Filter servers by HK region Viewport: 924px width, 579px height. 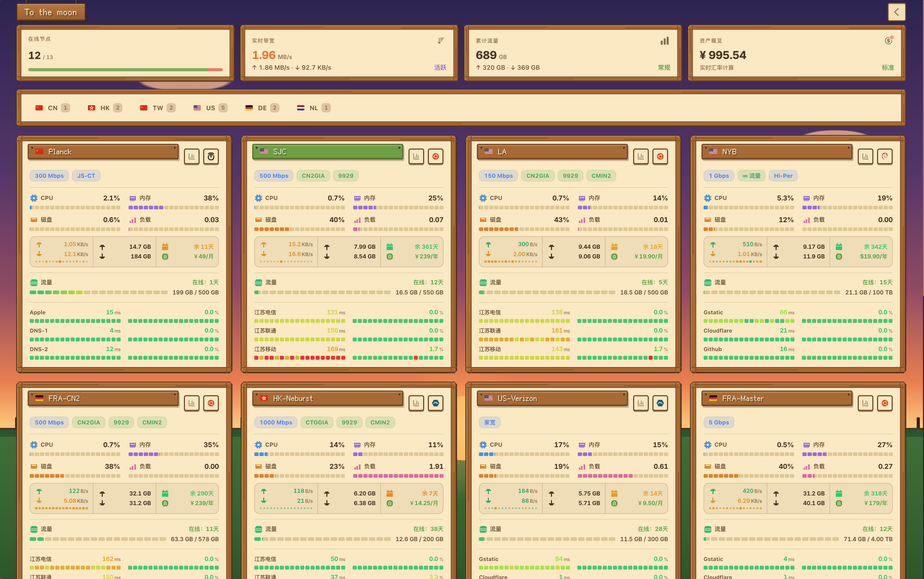[105, 108]
